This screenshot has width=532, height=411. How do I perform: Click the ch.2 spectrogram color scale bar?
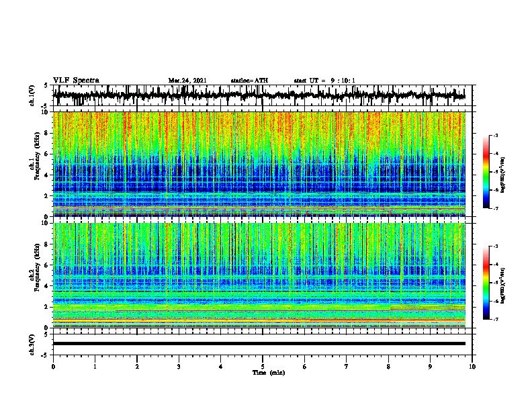click(486, 283)
